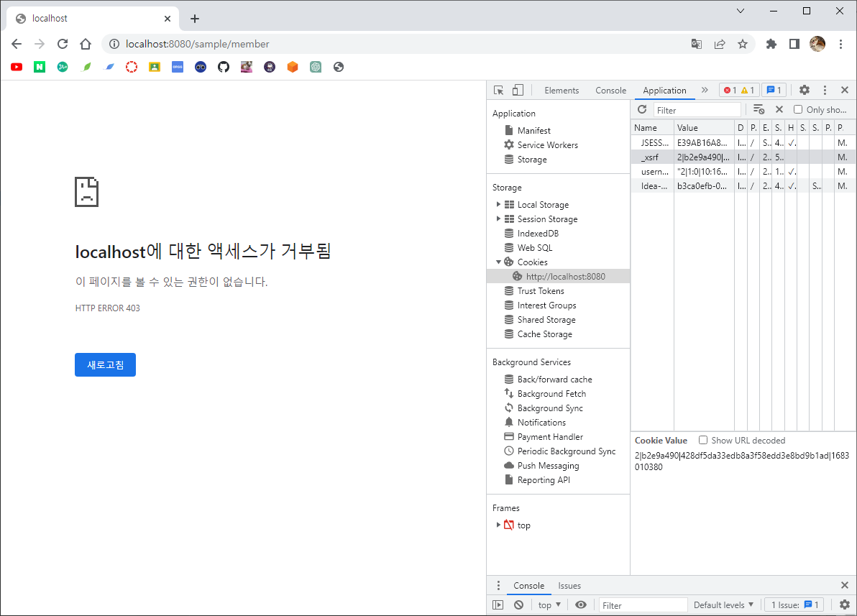Click the browser reload page button
Viewport: 857px width, 616px height.
point(63,44)
